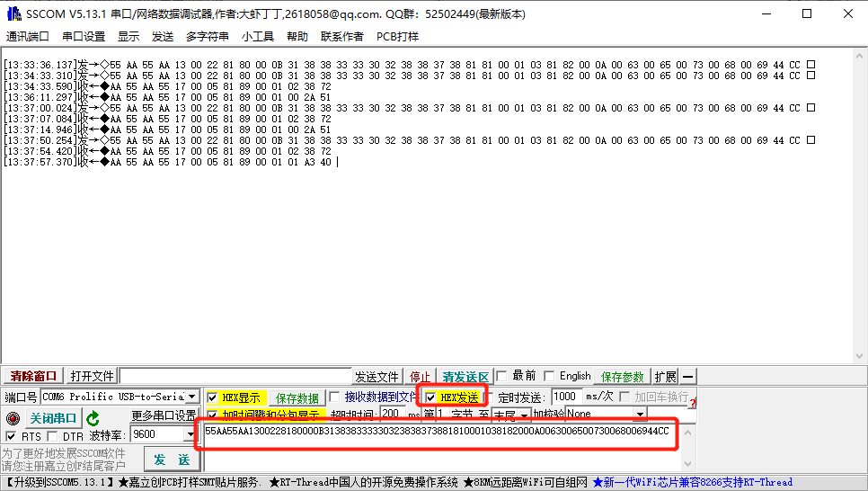Open the 多字符串 menu
This screenshot has width=868, height=491.
pyautogui.click(x=207, y=37)
